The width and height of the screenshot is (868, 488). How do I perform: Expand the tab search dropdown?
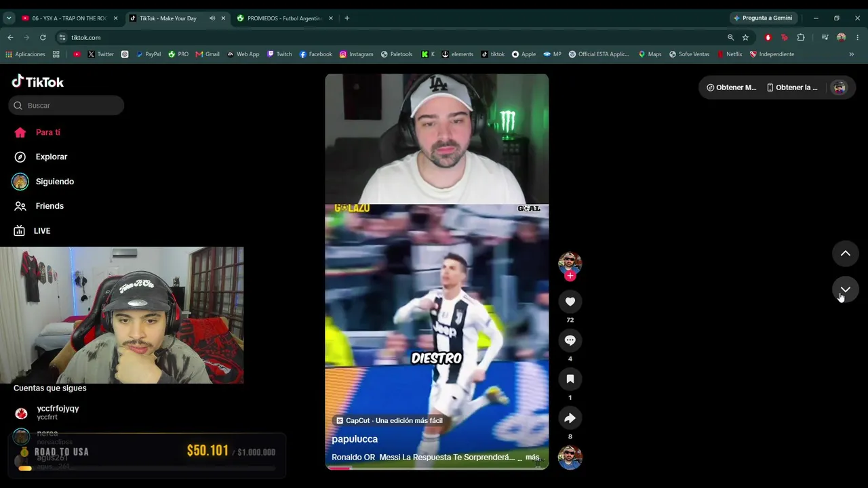(9, 18)
